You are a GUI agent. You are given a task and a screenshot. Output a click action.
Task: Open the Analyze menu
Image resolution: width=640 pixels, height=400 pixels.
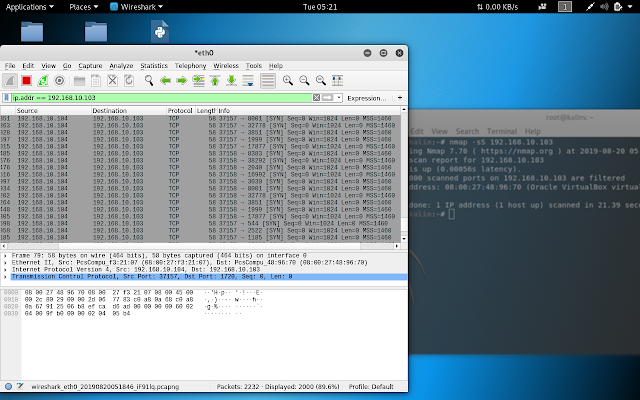pos(121,66)
